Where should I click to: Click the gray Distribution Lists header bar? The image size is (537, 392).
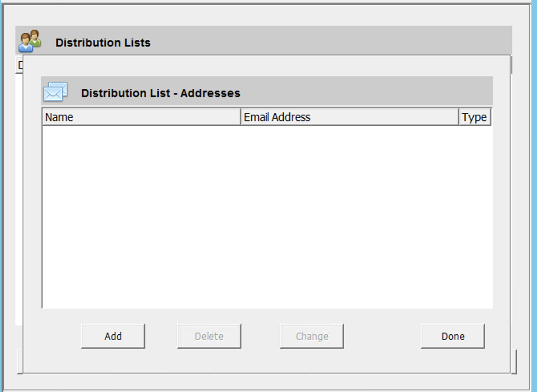pos(321,41)
